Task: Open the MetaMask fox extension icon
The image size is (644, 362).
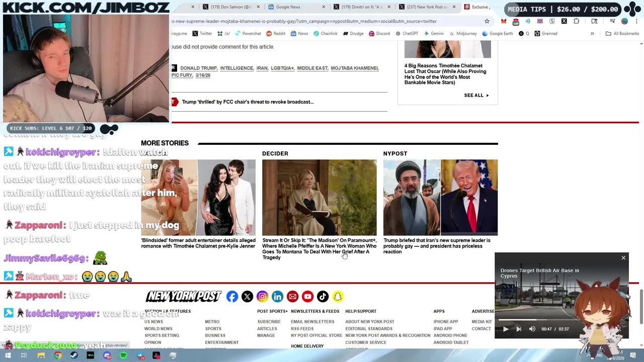Action: click(504, 21)
